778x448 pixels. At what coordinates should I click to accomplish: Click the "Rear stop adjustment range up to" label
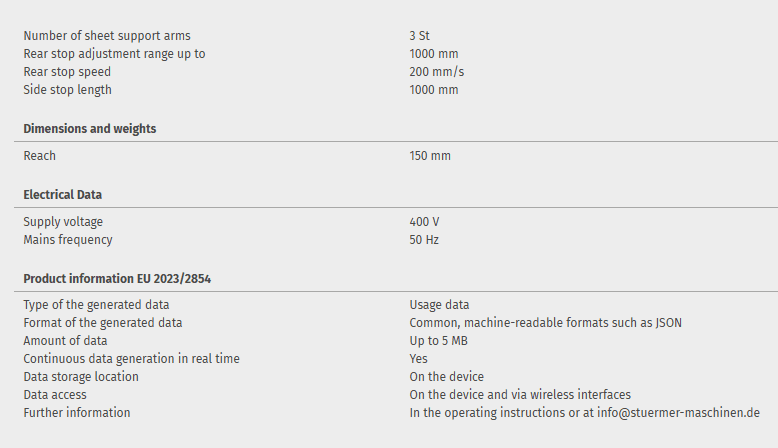pos(114,54)
